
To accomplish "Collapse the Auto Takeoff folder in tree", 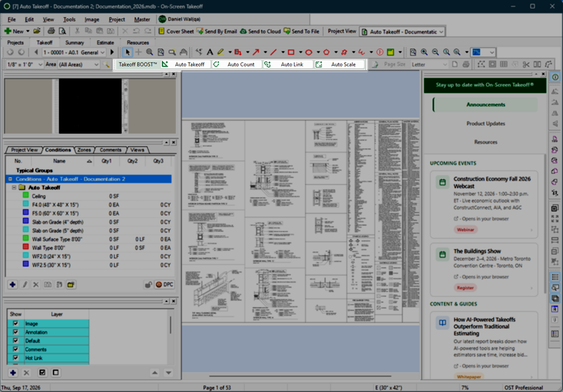I will coord(14,188).
